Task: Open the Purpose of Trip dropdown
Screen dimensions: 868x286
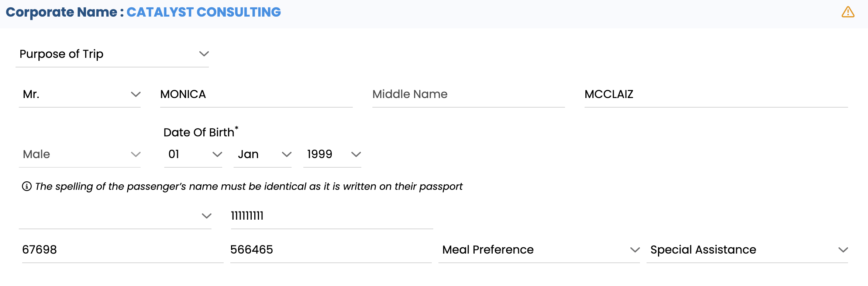Action: coord(112,54)
